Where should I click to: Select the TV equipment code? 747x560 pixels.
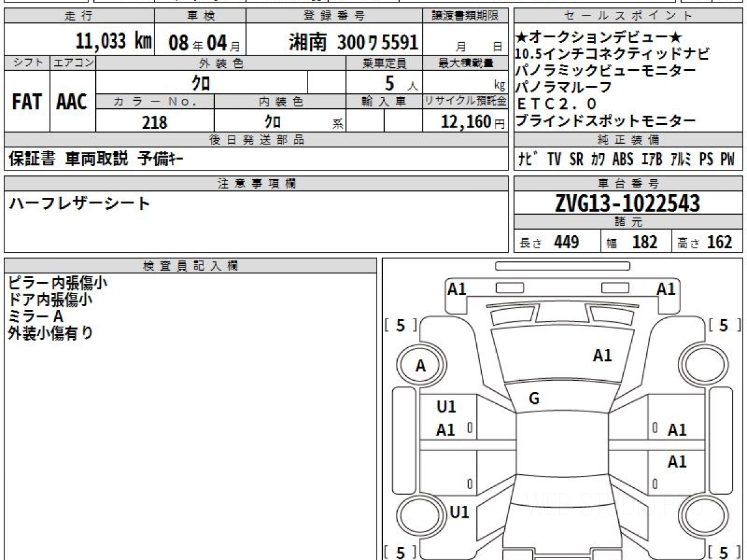pyautogui.click(x=555, y=159)
